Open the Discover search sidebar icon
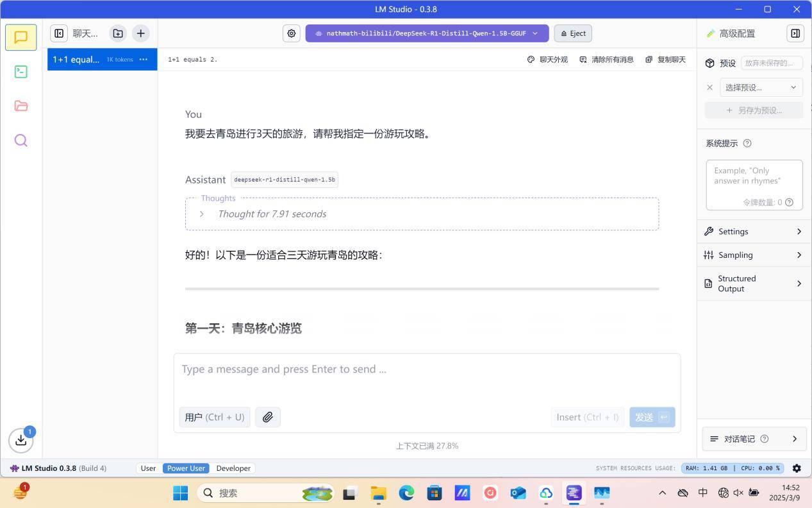The height and width of the screenshot is (508, 812). (21, 140)
